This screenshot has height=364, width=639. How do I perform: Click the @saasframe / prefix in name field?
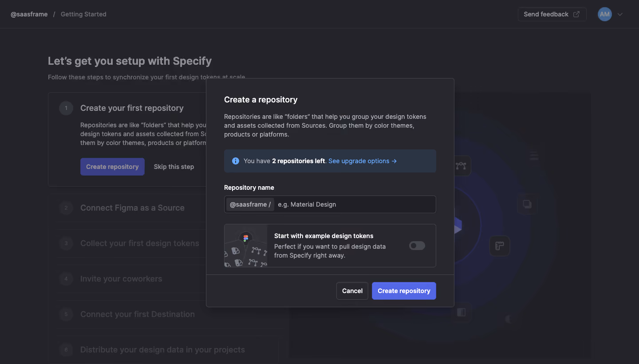pos(250,204)
